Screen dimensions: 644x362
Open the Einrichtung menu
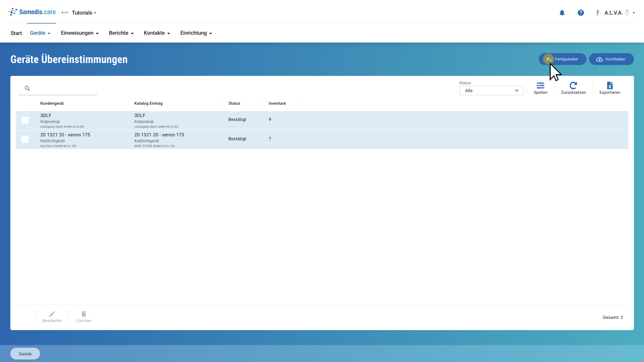coord(196,33)
